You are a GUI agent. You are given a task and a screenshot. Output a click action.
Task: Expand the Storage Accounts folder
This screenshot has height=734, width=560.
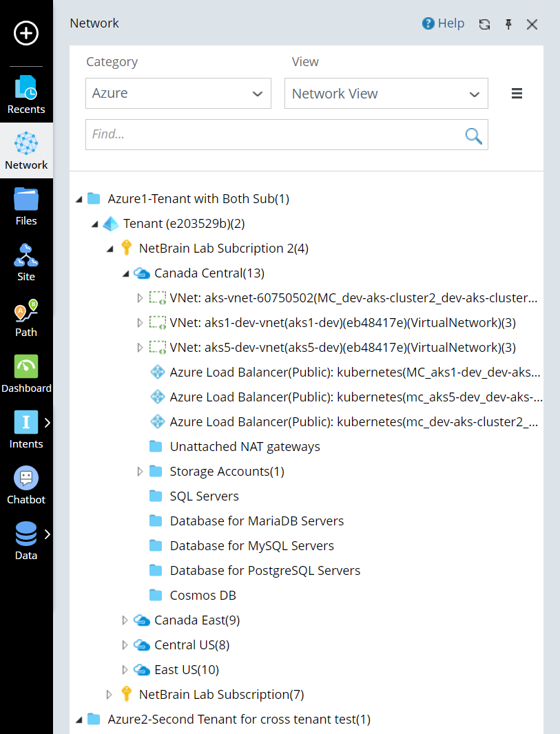pyautogui.click(x=141, y=472)
